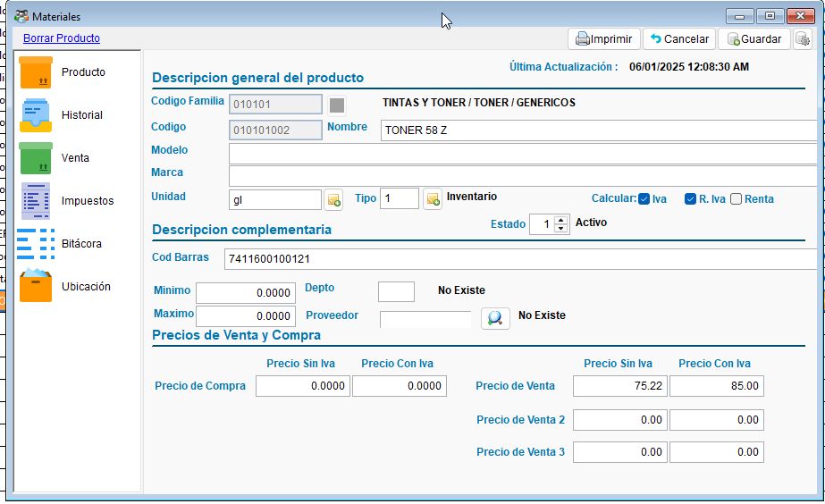Open the Bitácora list icon
The height and width of the screenshot is (504, 825).
tap(36, 244)
